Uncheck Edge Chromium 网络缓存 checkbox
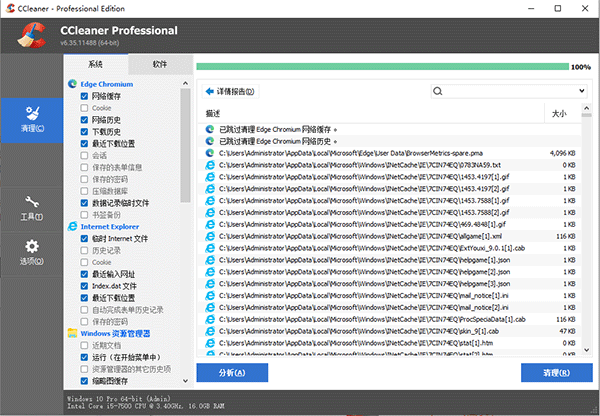The width and height of the screenshot is (600, 416). click(x=84, y=96)
